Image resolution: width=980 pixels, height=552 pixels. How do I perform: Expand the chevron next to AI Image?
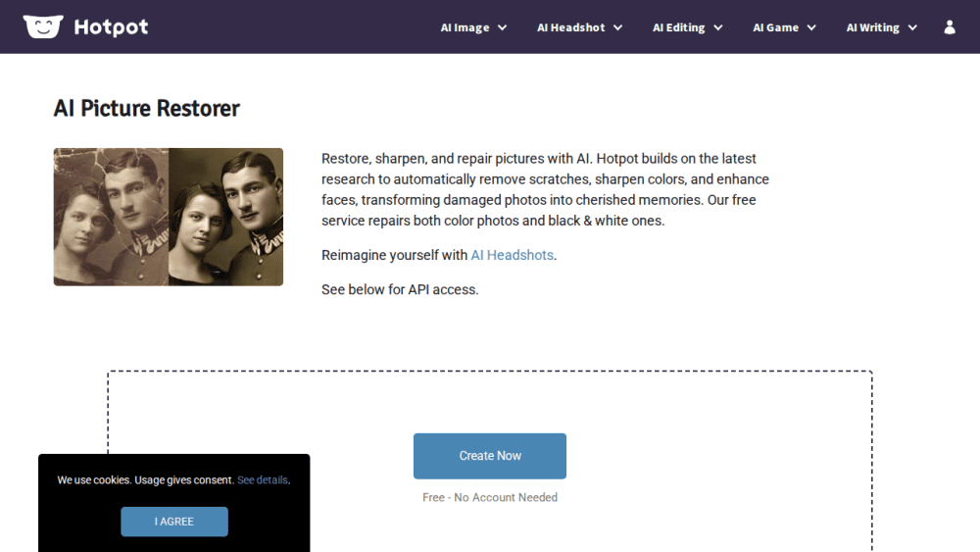point(502,27)
